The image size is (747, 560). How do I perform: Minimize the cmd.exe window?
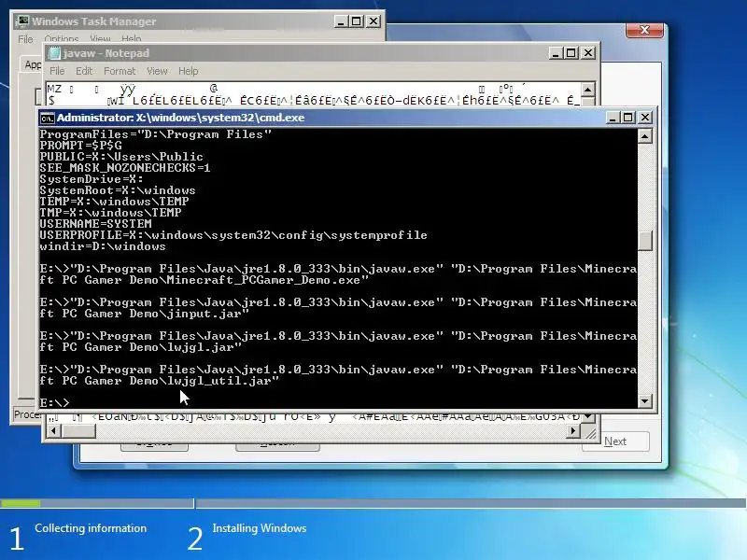point(613,118)
